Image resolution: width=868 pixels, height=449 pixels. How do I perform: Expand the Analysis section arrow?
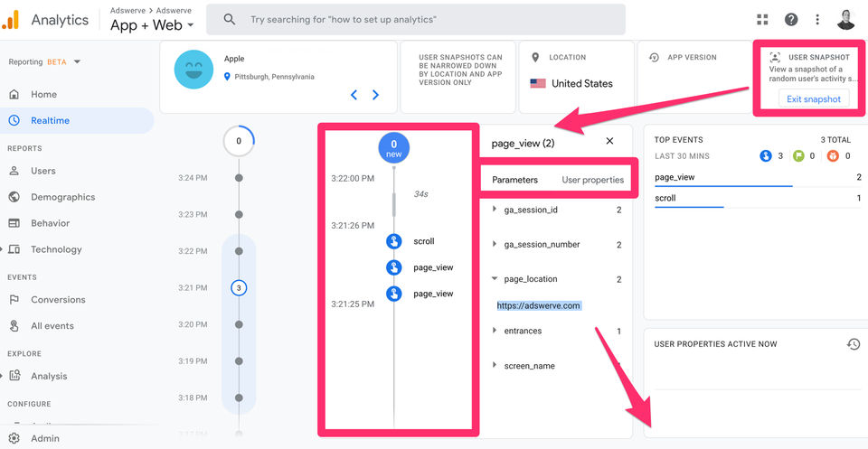click(x=2, y=376)
